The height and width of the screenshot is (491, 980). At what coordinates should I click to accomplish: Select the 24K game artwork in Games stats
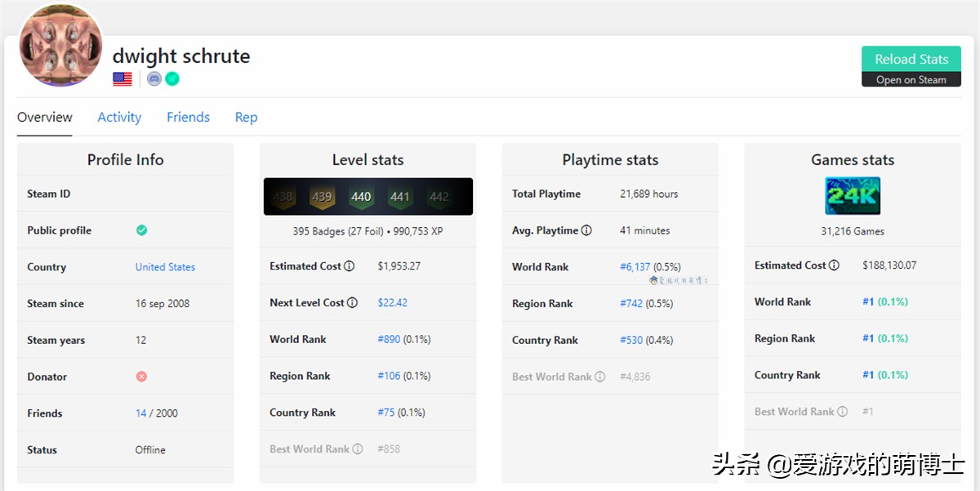tap(853, 195)
